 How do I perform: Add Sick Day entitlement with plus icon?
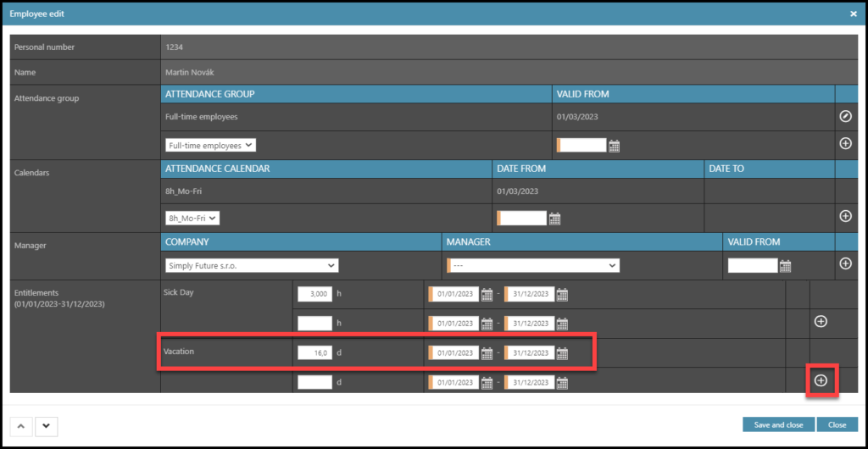coord(821,321)
